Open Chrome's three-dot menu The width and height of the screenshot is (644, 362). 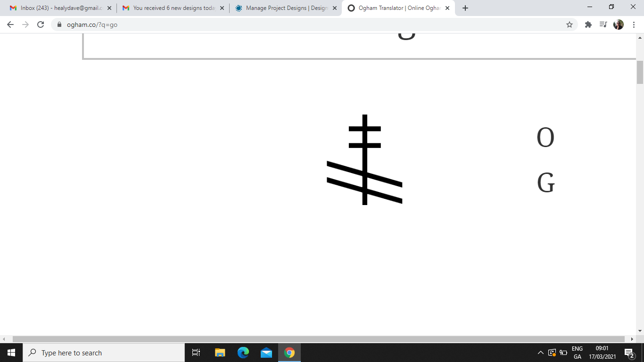point(634,25)
